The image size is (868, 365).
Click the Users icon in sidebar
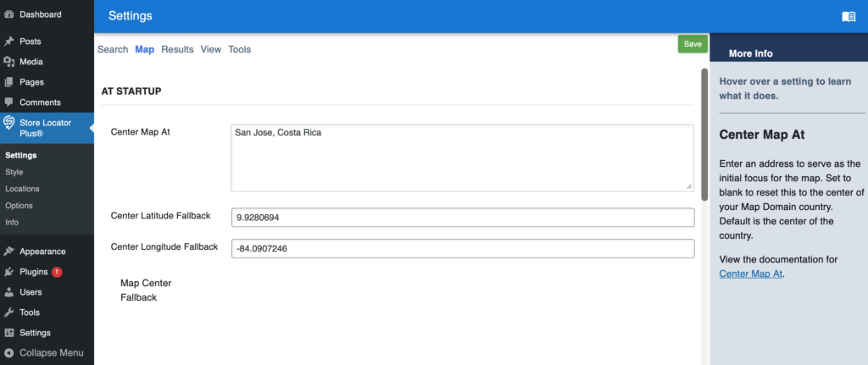pos(8,292)
